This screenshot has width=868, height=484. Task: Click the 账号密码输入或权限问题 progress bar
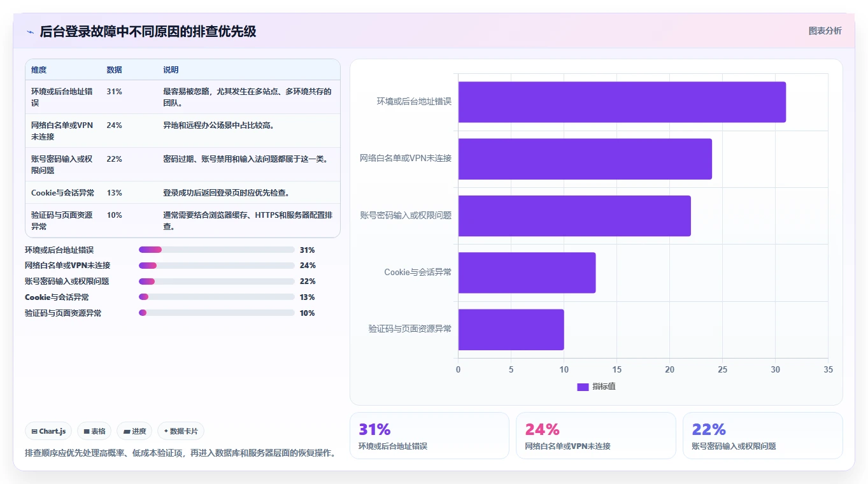pyautogui.click(x=217, y=281)
